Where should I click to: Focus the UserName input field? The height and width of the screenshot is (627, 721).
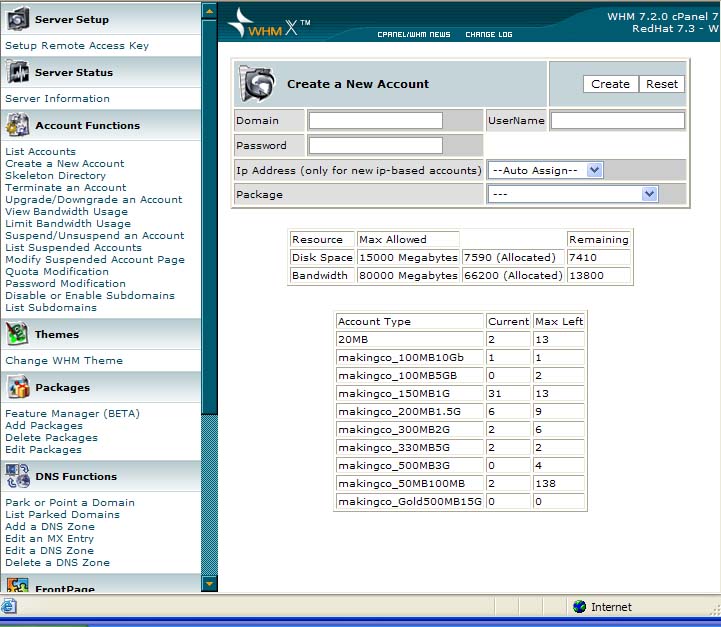(617, 120)
